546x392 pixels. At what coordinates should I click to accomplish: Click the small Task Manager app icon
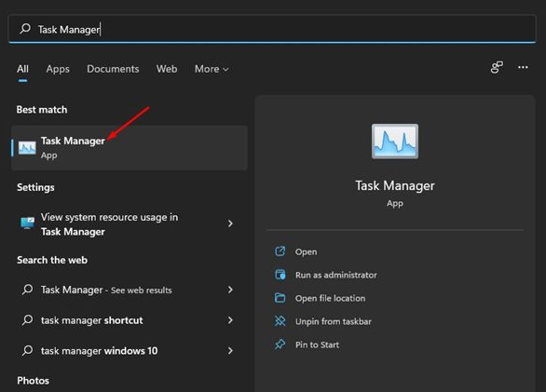click(x=27, y=148)
